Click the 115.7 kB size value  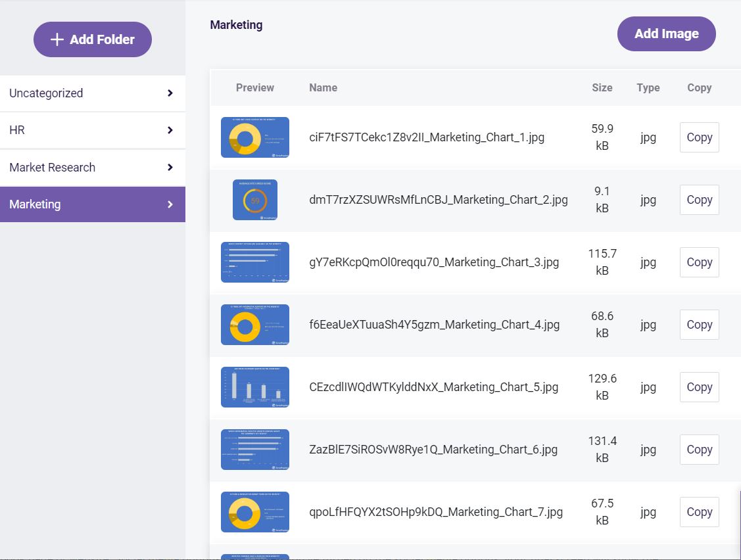pyautogui.click(x=602, y=262)
